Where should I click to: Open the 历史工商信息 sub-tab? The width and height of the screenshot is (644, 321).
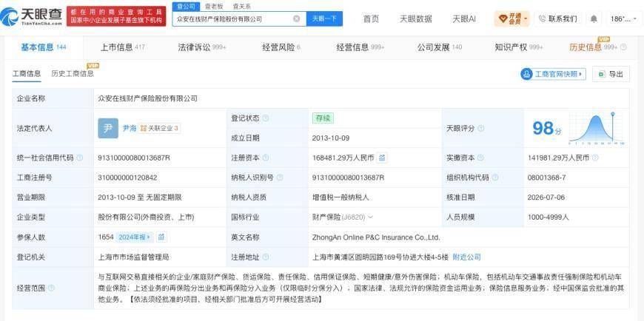(x=73, y=74)
